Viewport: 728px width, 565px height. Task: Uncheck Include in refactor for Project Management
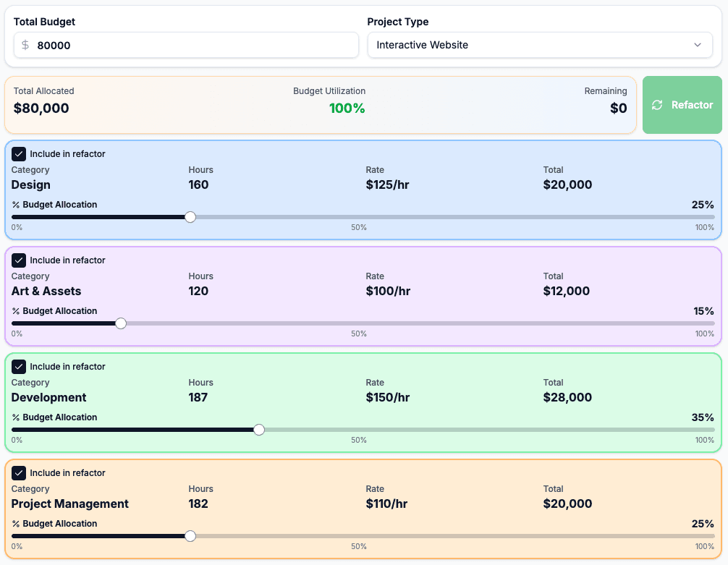pyautogui.click(x=19, y=473)
